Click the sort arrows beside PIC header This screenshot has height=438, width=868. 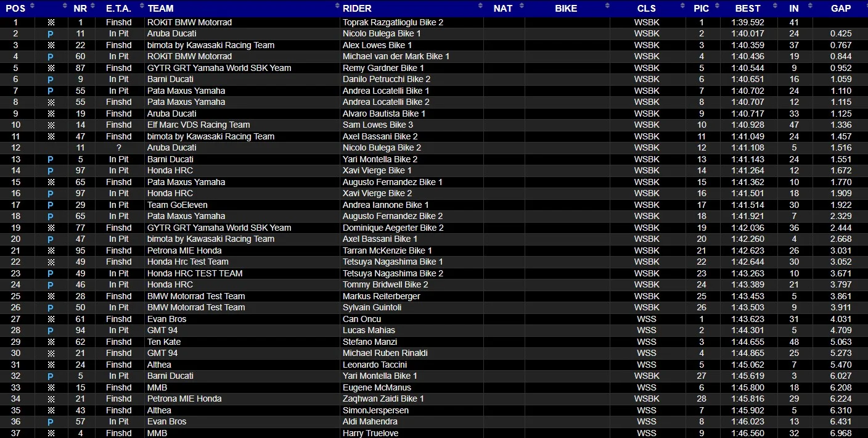[x=716, y=6]
